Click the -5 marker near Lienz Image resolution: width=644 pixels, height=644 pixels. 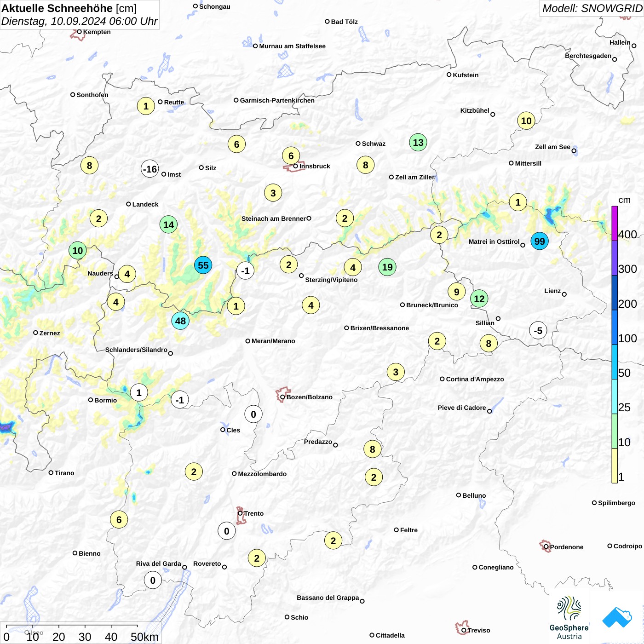point(538,330)
